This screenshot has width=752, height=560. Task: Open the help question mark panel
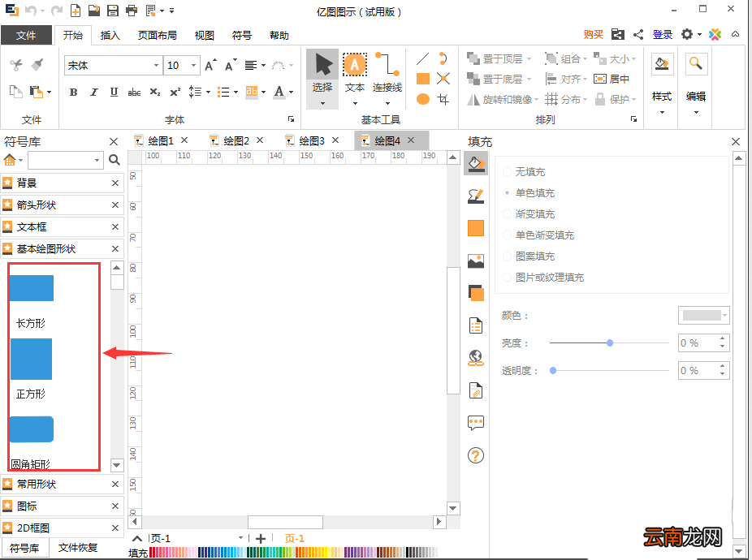[476, 455]
